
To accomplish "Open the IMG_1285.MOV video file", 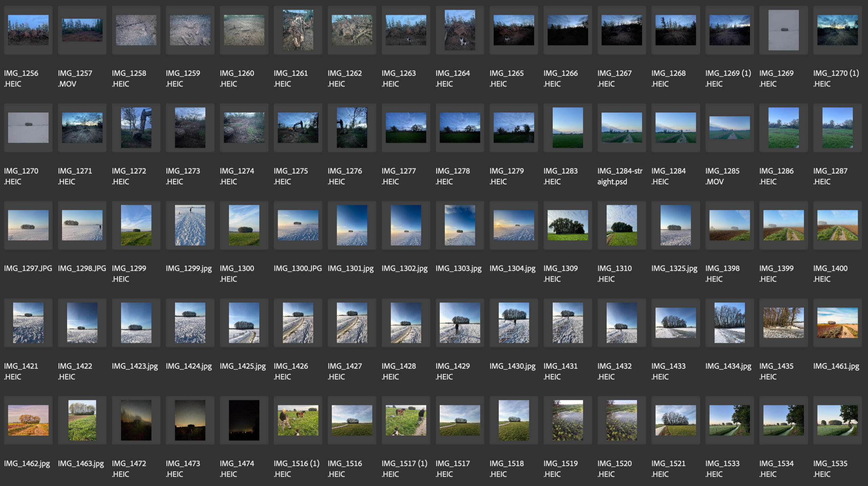I will coord(729,127).
